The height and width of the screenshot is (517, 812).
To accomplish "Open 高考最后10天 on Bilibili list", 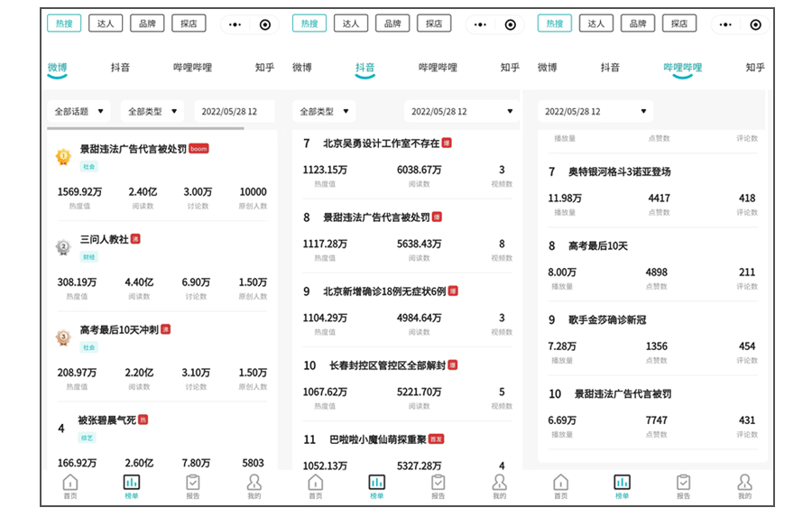I will pos(598,246).
